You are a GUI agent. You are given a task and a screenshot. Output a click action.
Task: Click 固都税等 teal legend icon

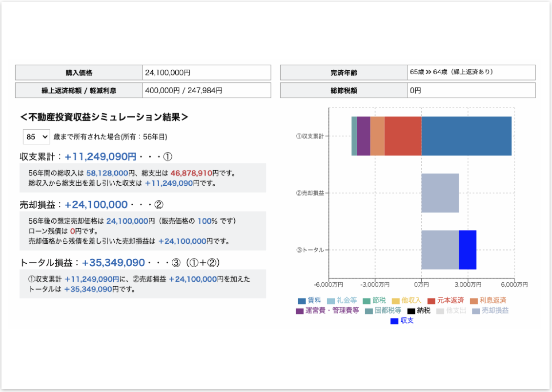[x=369, y=311]
